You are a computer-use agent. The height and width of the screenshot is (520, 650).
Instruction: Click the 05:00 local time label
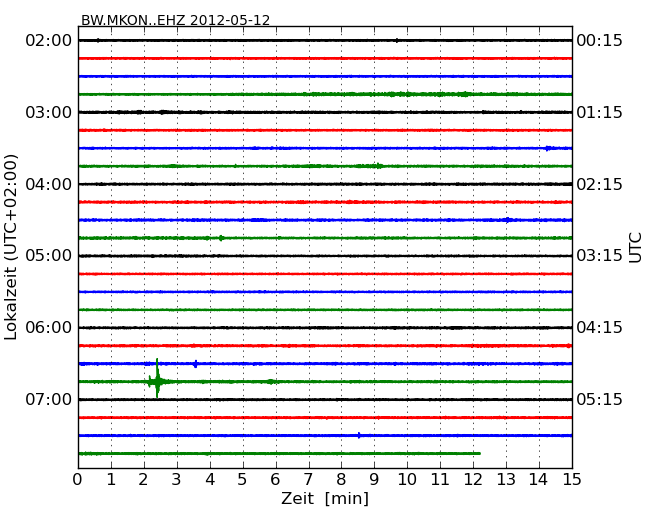pyautogui.click(x=49, y=255)
